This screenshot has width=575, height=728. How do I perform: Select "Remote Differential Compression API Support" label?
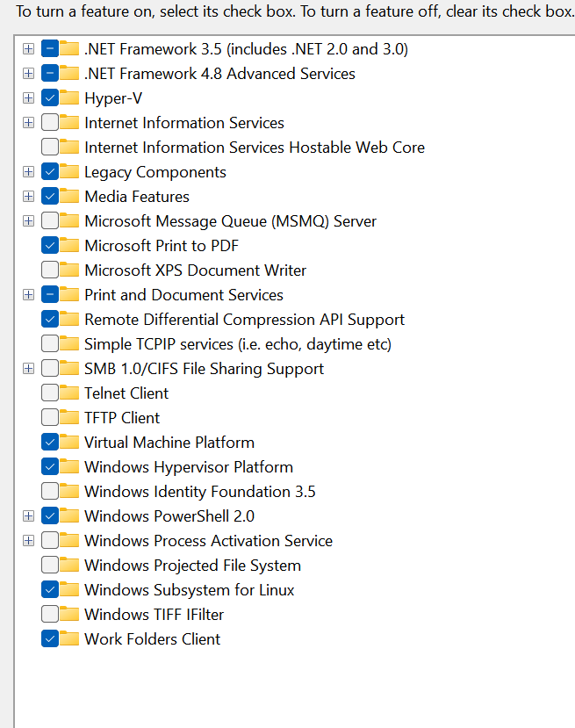[x=245, y=320]
